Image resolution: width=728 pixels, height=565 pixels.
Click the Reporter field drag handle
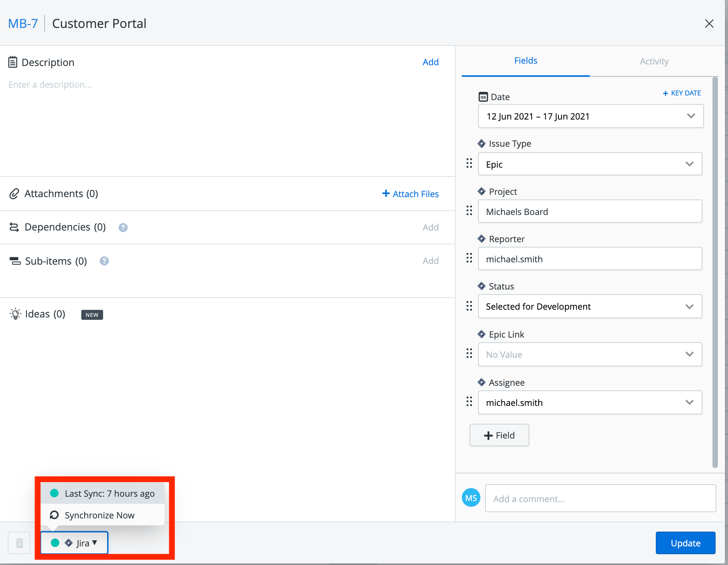pyautogui.click(x=469, y=258)
